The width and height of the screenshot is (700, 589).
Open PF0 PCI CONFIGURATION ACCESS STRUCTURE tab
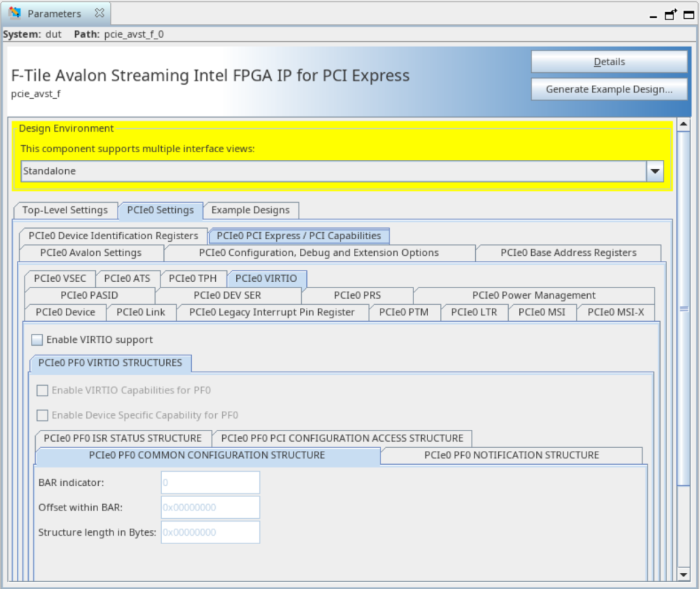point(342,438)
